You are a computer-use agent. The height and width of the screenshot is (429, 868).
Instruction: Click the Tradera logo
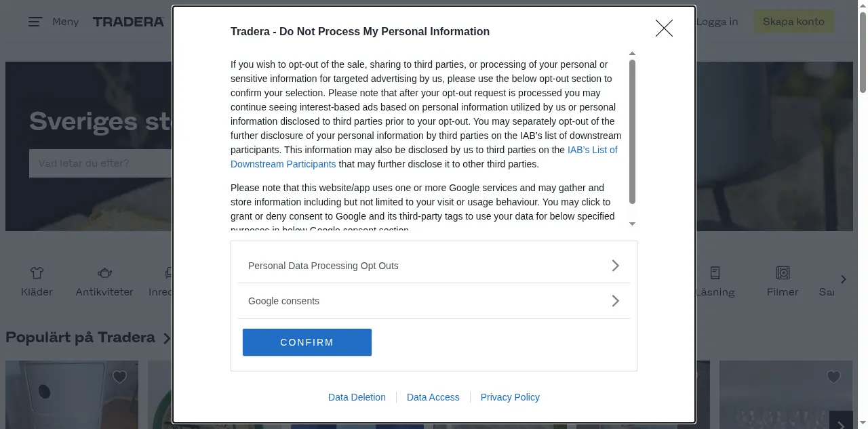pos(129,22)
